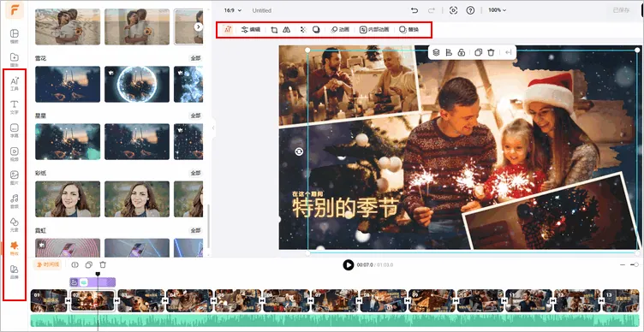Toggle the lock icon in the floating toolbar
The height and width of the screenshot is (332, 644).
[462, 52]
